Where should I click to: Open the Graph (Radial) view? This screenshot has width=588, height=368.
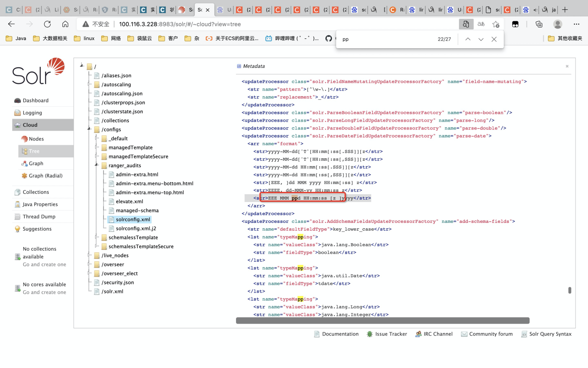click(45, 175)
